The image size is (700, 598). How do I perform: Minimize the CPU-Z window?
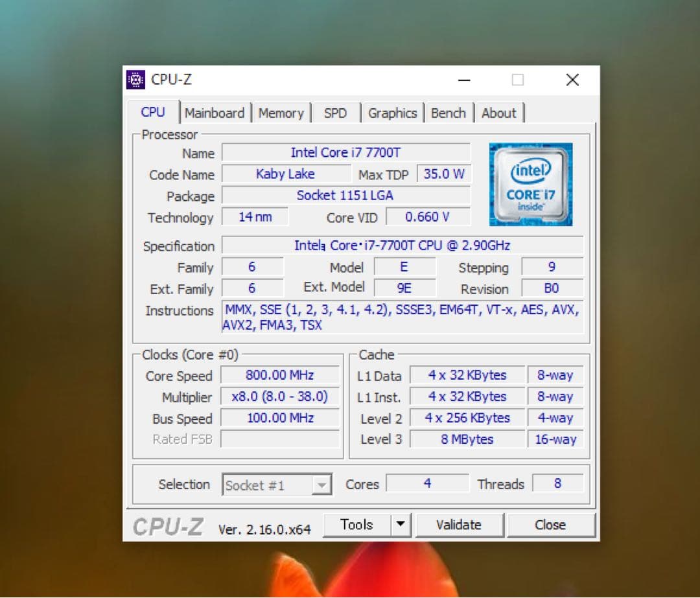[x=464, y=80]
